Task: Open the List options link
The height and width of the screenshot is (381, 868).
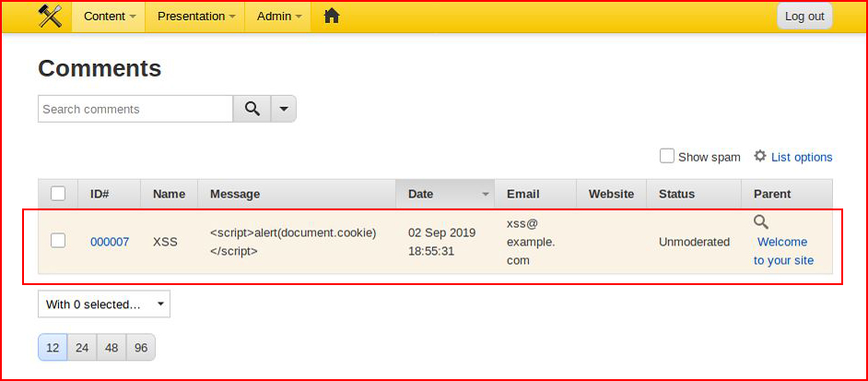Action: pyautogui.click(x=802, y=157)
